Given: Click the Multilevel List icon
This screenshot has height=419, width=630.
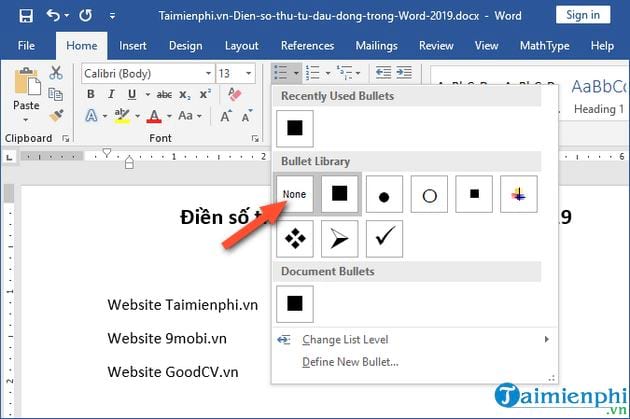Looking at the screenshot, I should click(344, 73).
